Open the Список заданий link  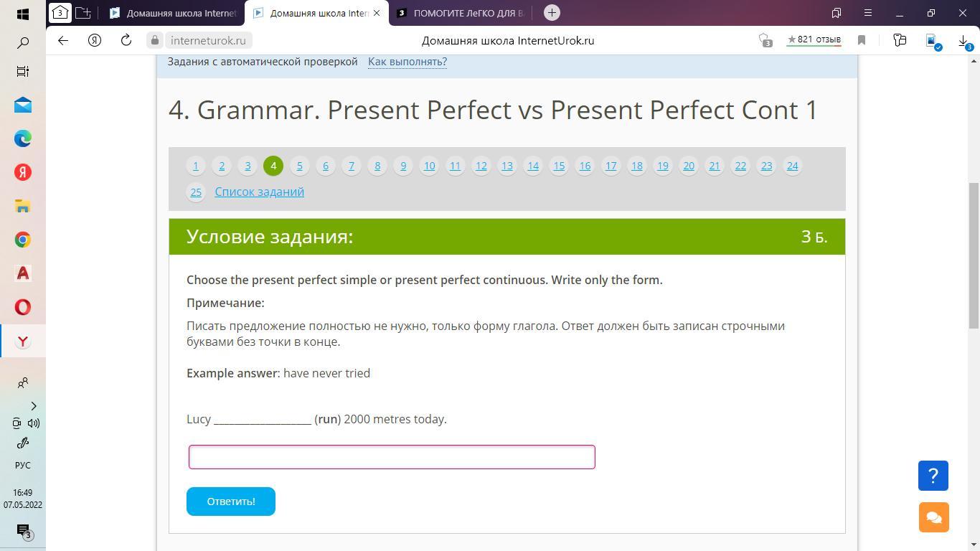click(x=260, y=192)
